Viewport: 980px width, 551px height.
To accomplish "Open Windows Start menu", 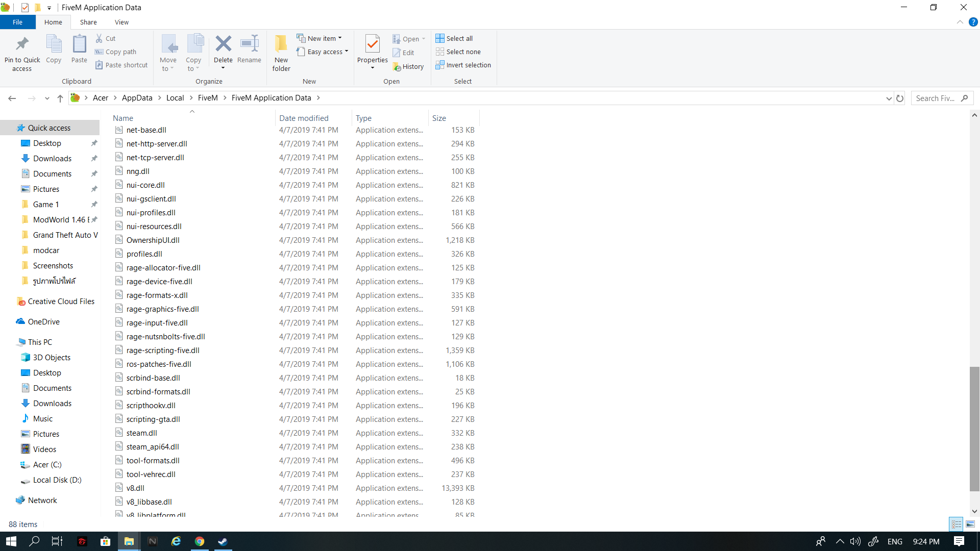I will pyautogui.click(x=11, y=541).
